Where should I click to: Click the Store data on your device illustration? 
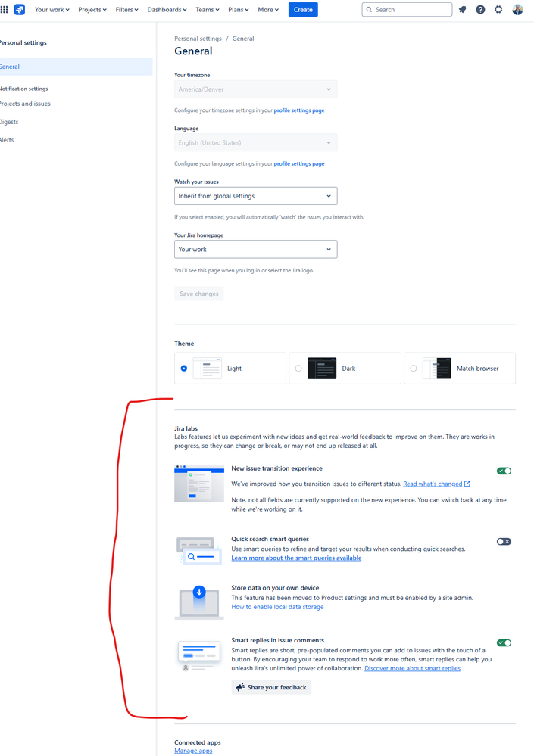199,602
